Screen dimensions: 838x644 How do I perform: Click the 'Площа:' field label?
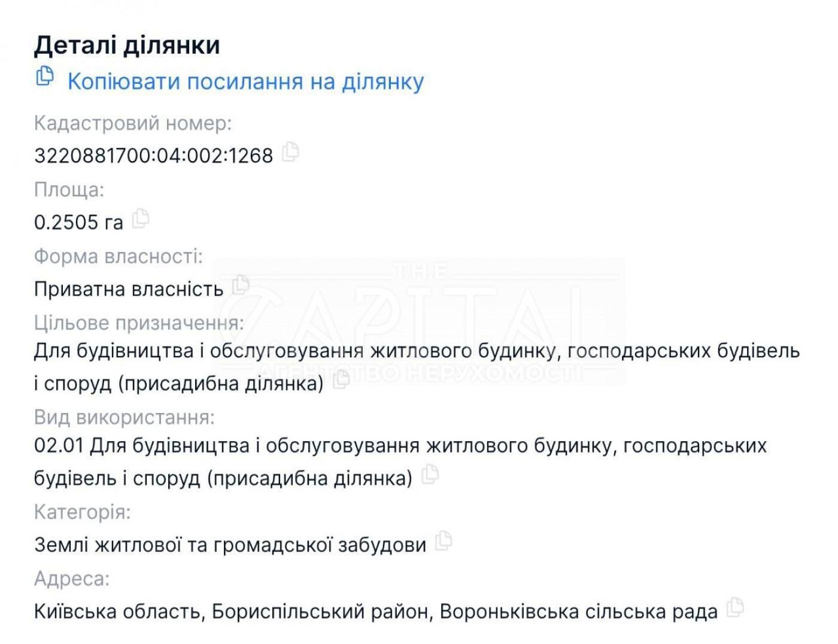pyautogui.click(x=69, y=190)
